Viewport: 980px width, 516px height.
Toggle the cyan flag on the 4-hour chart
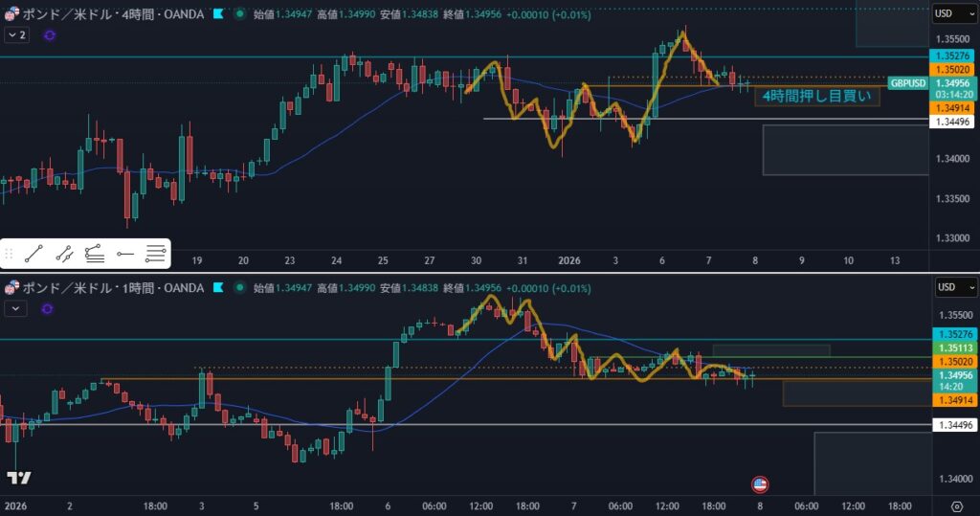coord(221,13)
